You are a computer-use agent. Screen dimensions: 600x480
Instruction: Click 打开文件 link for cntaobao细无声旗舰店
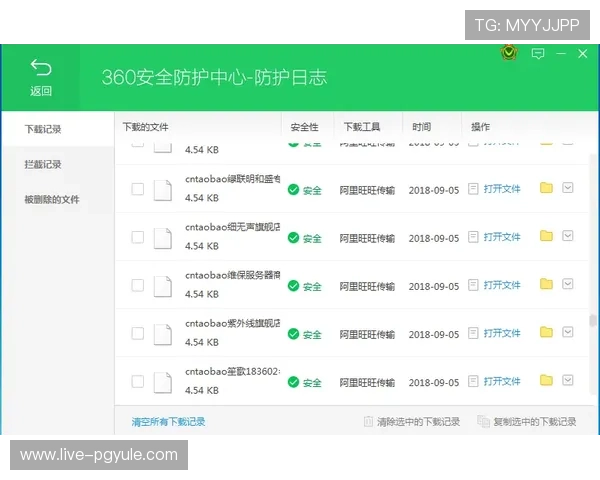pos(502,237)
